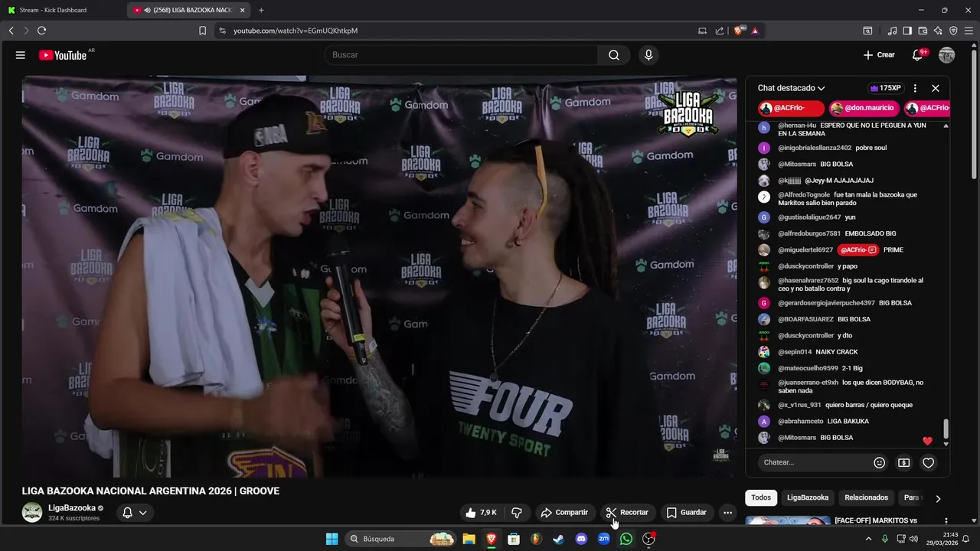Screen dimensions: 980x551
Task: Open live chat options menu
Action: pyautogui.click(x=915, y=88)
